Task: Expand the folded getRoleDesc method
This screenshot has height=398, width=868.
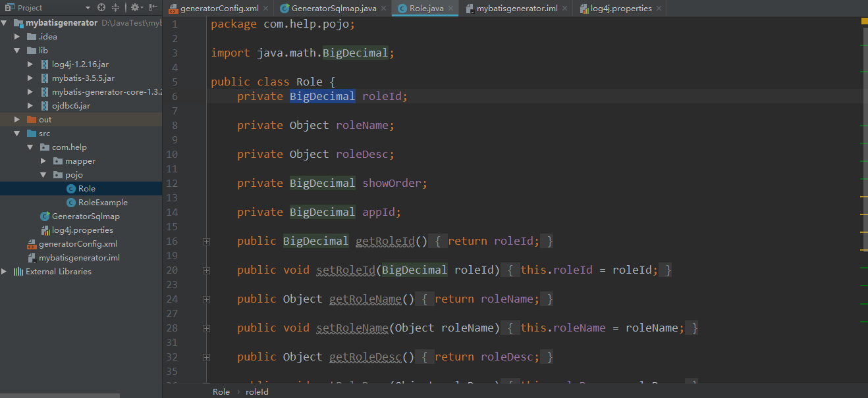Action: pyautogui.click(x=206, y=357)
